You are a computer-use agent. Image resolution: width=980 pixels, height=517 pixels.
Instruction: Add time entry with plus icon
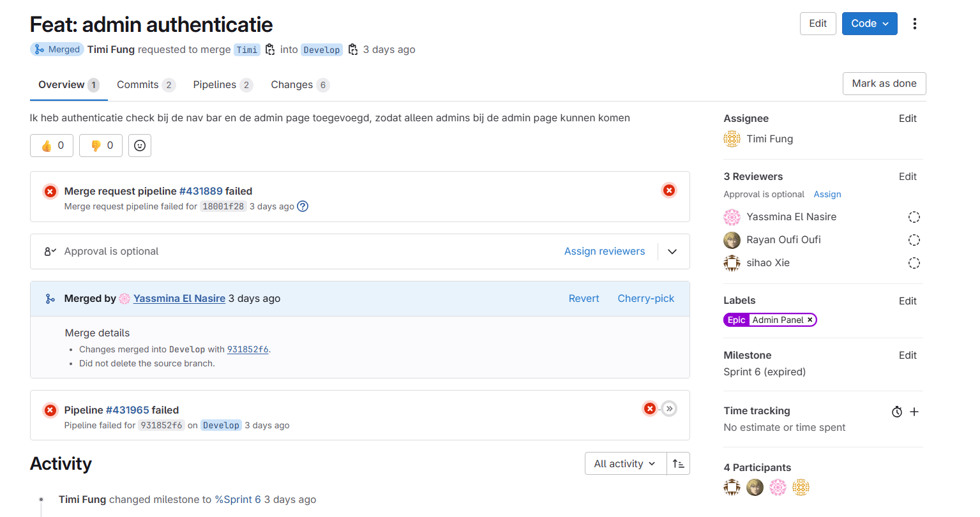point(914,412)
